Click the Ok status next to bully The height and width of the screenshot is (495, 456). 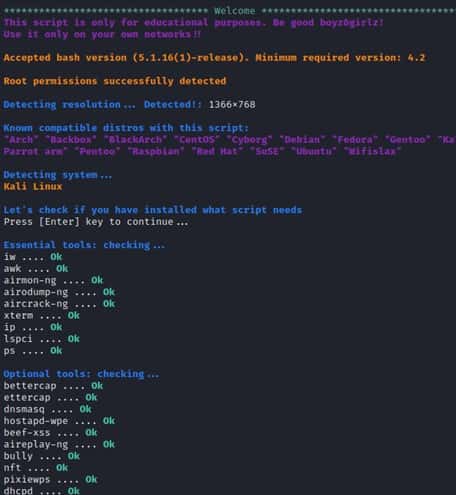pos(74,456)
